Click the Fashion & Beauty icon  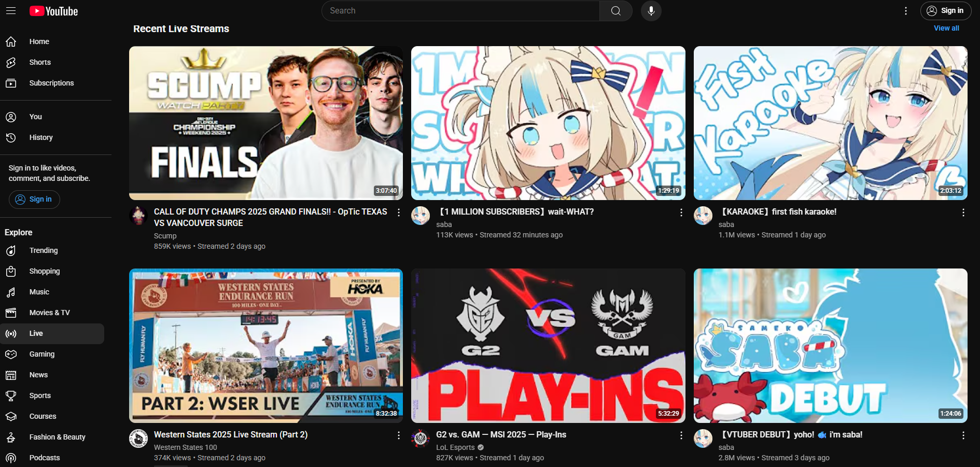tap(11, 437)
